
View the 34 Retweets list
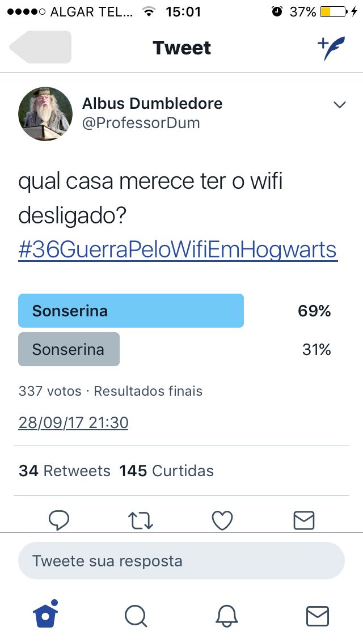click(x=65, y=471)
